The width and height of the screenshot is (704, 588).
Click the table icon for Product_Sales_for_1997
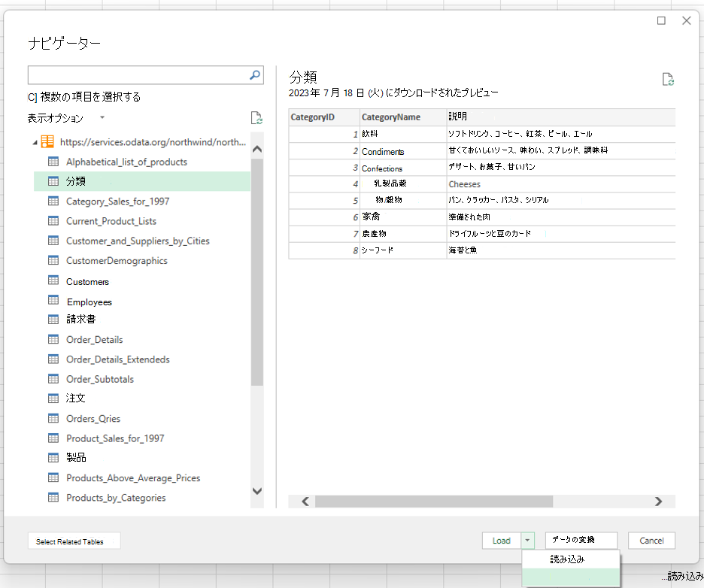53,438
